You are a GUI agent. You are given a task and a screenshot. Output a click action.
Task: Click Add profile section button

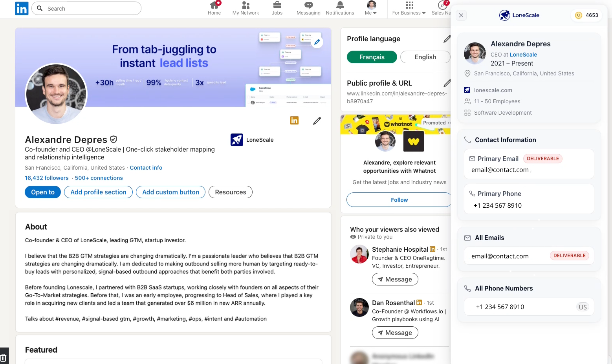pos(98,192)
